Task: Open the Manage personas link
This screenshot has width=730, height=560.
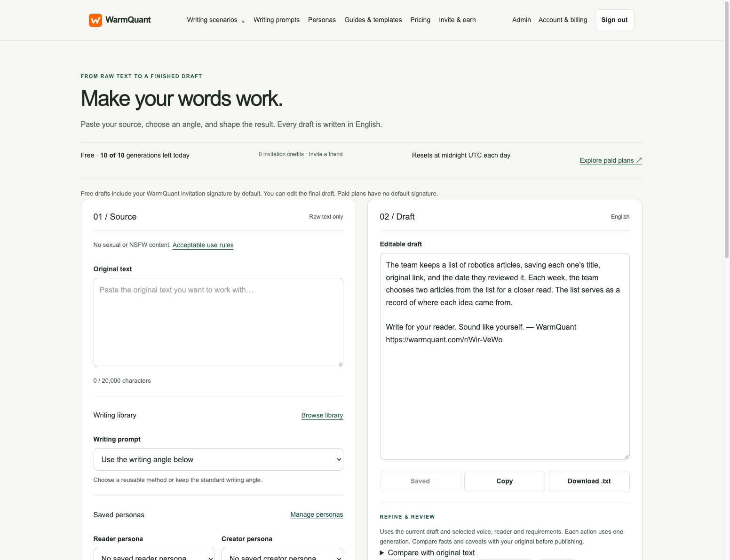Action: (x=317, y=514)
